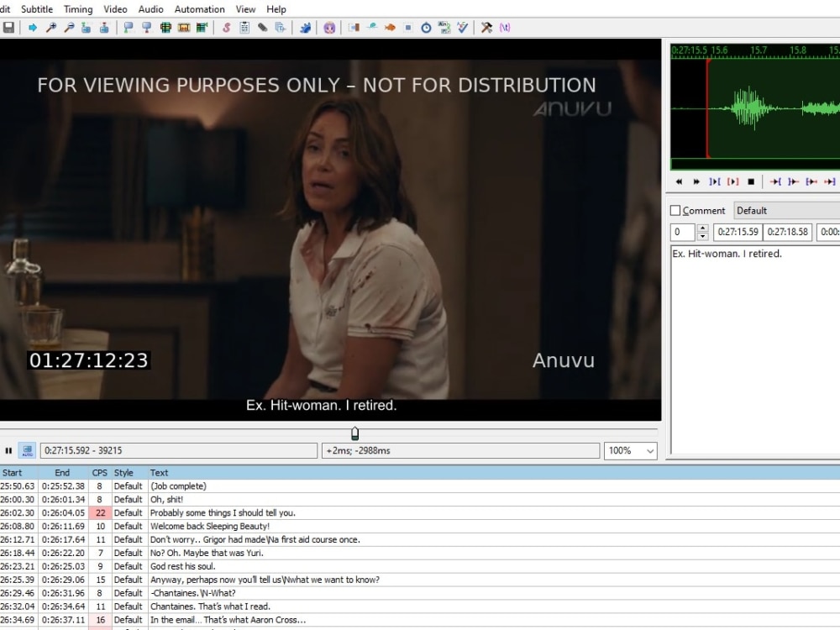Image resolution: width=840 pixels, height=630 pixels.
Task: Select visible subtitle lines toolbar icon
Action: tap(165, 28)
